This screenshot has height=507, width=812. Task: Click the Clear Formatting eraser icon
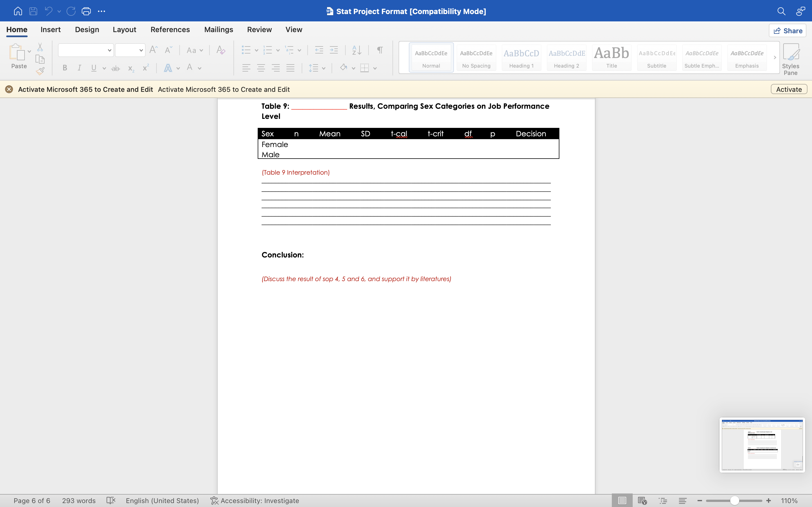point(220,50)
